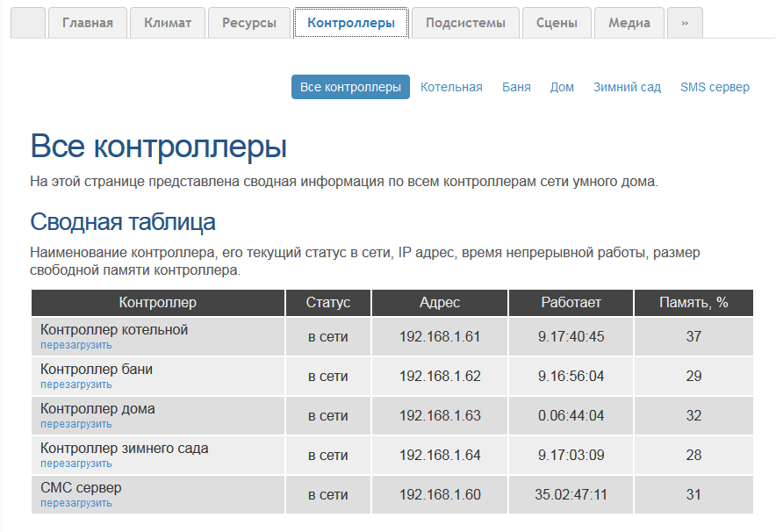Image resolution: width=776 pixels, height=532 pixels.
Task: Open the Баня controller page
Action: tap(516, 87)
